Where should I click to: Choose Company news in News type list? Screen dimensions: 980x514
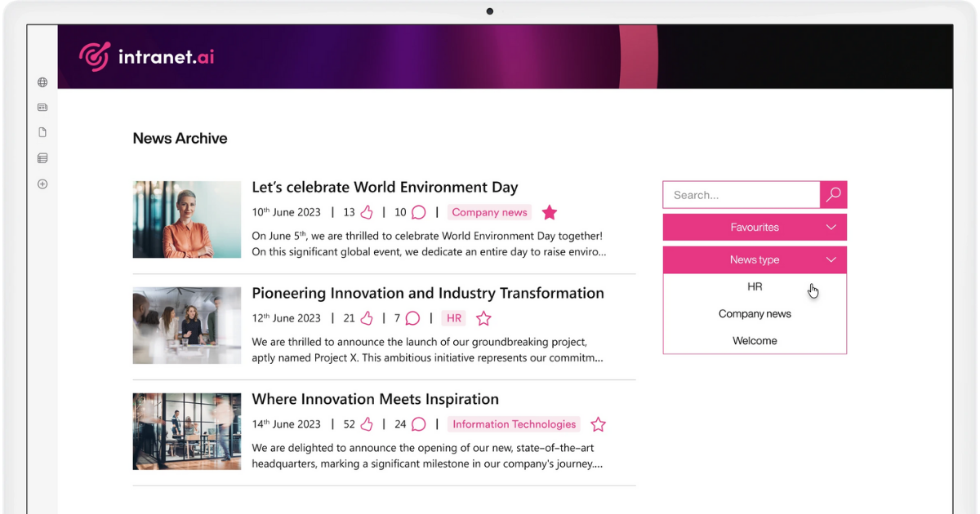point(755,314)
